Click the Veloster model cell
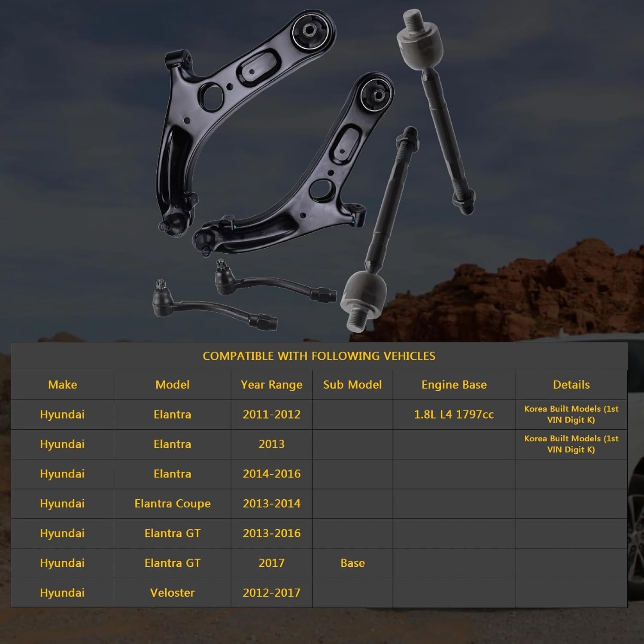This screenshot has width=644, height=644. [173, 592]
